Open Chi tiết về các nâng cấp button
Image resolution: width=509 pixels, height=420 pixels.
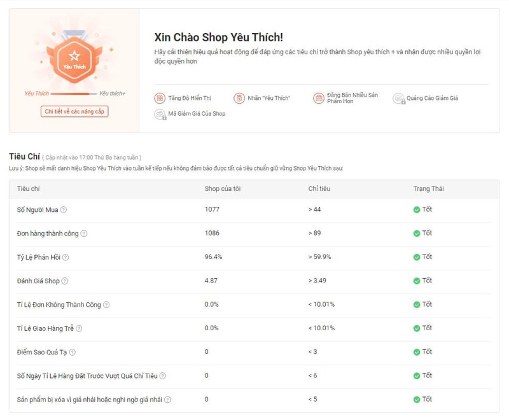pos(74,111)
